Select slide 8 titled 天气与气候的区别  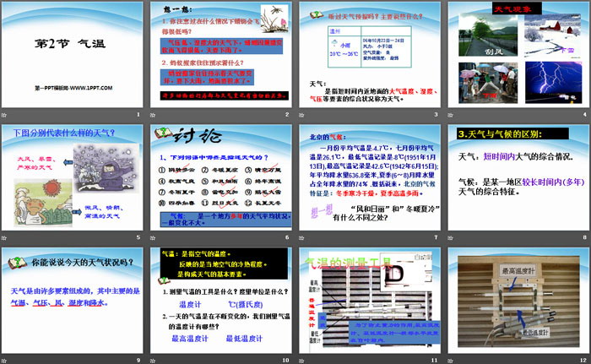[x=517, y=178]
